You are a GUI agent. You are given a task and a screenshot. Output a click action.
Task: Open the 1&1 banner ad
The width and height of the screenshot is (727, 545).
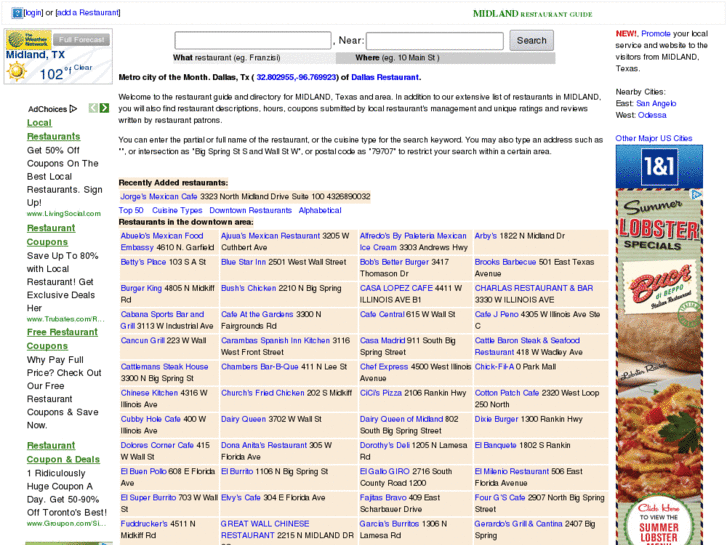tap(659, 166)
